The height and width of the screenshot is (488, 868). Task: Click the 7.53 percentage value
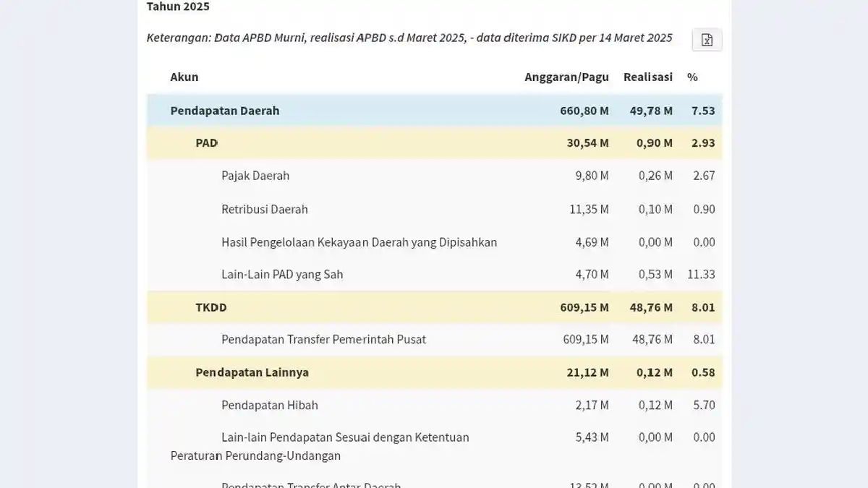(703, 111)
